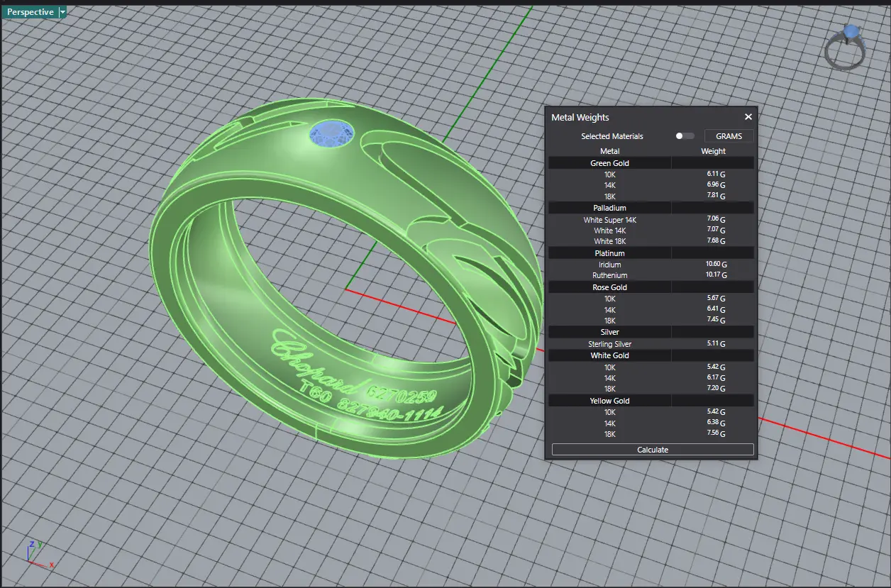Click the 7.20 G White Gold 18K weight
Viewport: 891px width, 588px height.
(716, 389)
